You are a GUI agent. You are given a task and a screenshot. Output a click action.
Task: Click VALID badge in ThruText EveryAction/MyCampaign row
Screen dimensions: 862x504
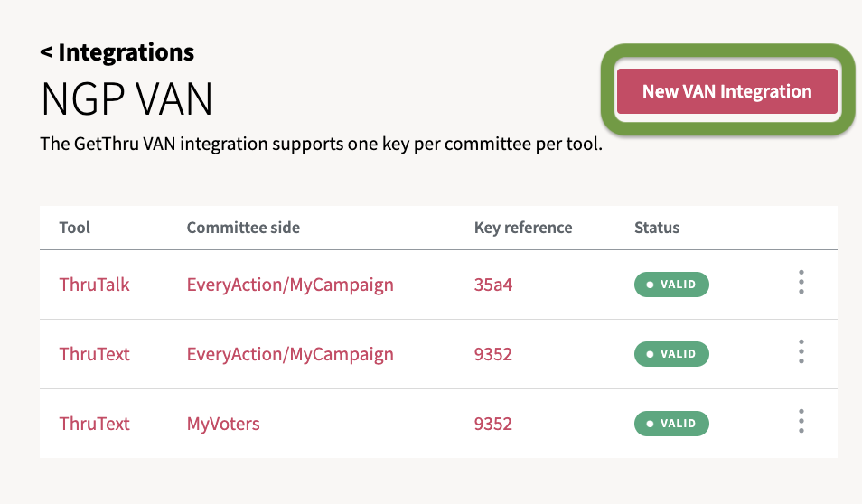coord(671,354)
